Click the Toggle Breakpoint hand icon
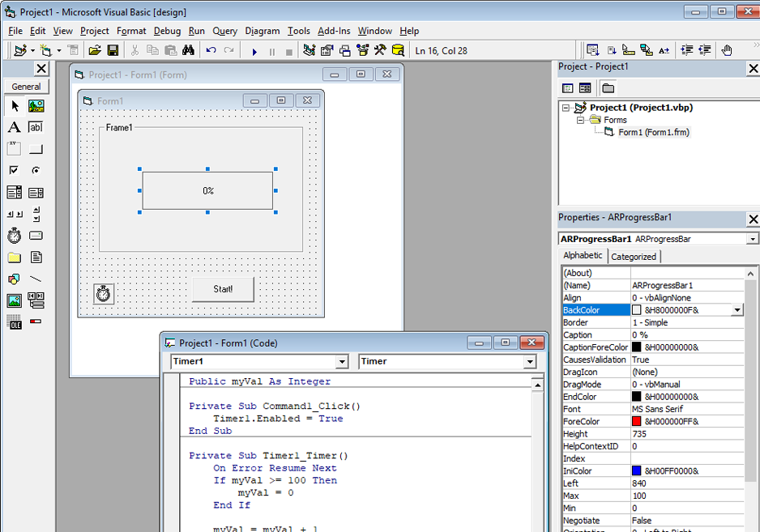The image size is (760, 532). (726, 50)
